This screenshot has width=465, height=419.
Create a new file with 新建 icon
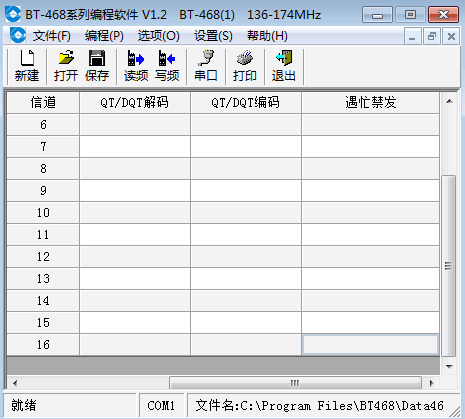pos(27,66)
